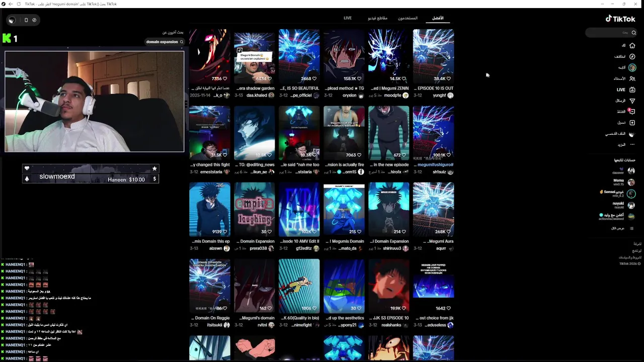Image resolution: width=644 pixels, height=362 pixels.
Task: Open creator oryxion profile link
Action: (350, 96)
